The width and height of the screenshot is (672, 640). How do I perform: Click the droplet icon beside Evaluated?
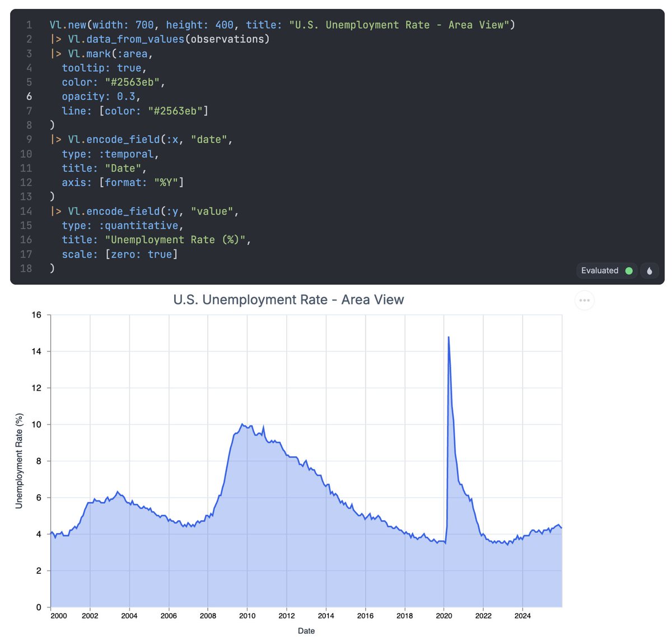tap(649, 271)
